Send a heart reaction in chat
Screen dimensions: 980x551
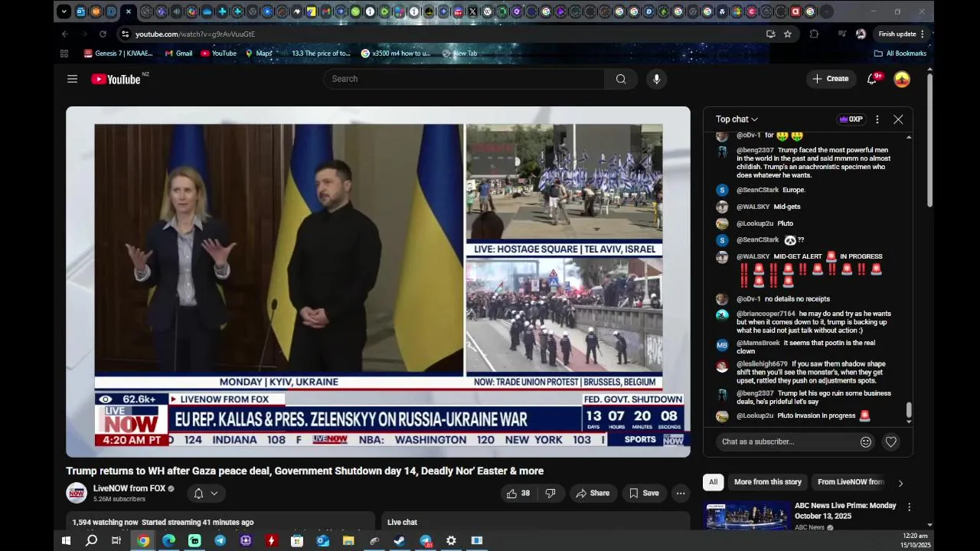[890, 442]
